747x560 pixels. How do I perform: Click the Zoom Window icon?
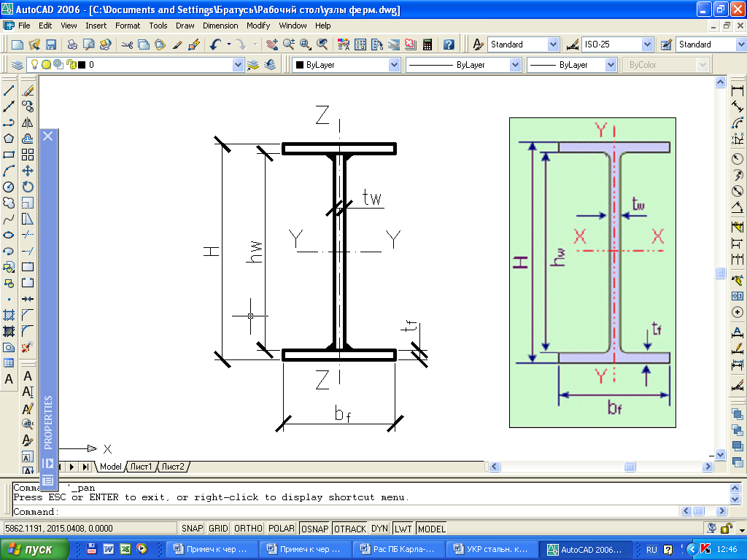(306, 44)
